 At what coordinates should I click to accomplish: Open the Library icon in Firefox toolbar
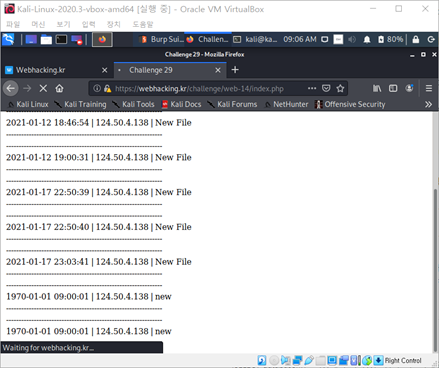(377, 88)
